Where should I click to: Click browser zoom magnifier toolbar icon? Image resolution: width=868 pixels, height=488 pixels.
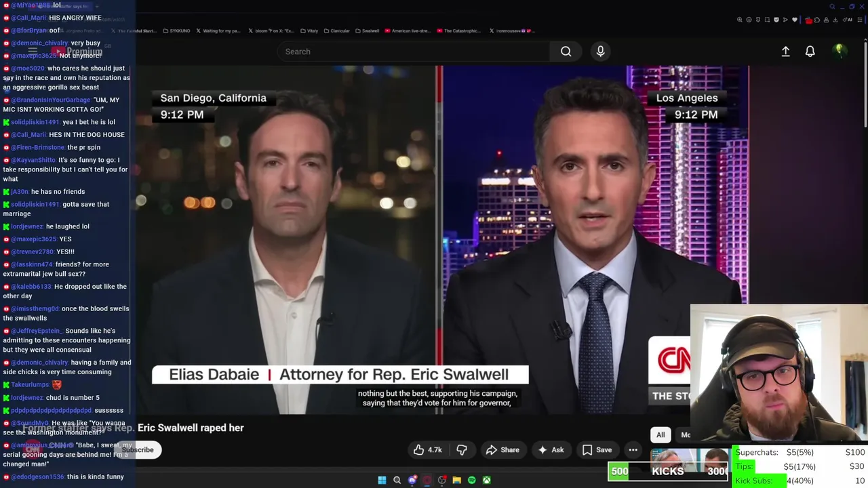point(740,20)
